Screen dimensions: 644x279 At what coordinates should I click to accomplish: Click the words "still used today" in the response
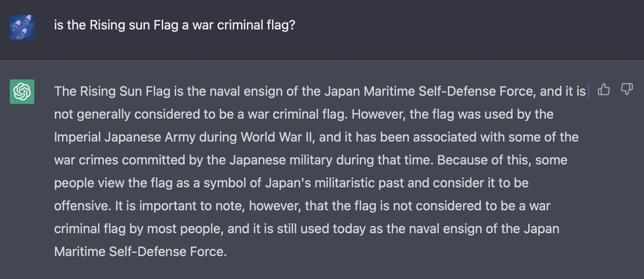(x=321, y=229)
